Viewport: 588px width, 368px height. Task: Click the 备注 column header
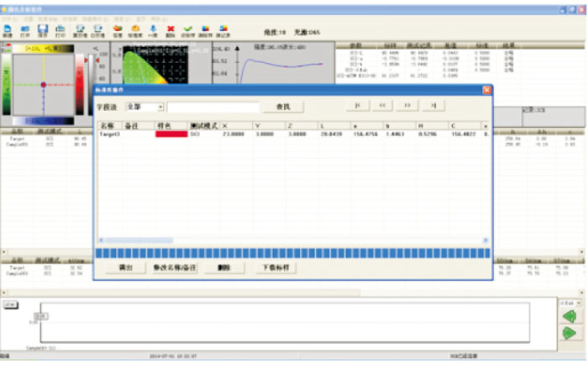pos(139,126)
